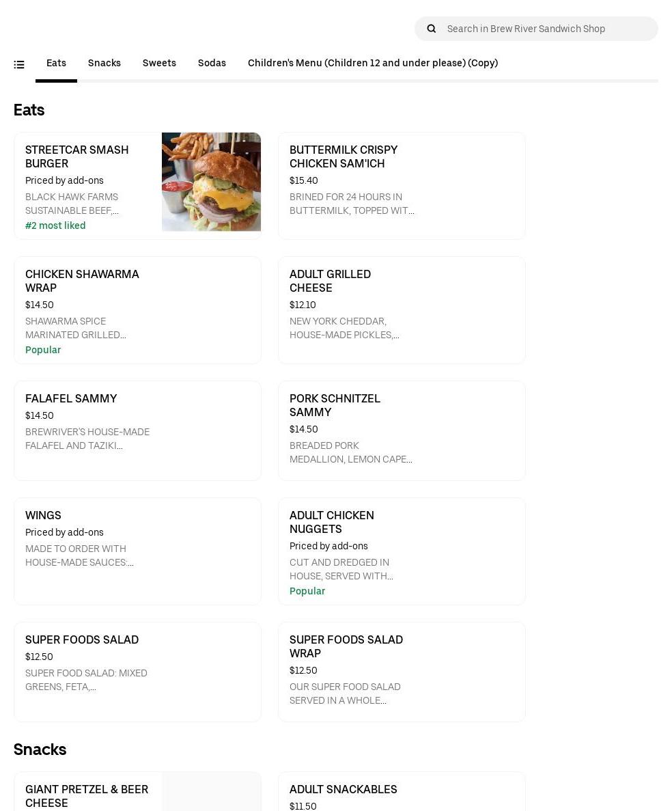
Task: Open the Wings menu item
Action: tap(43, 516)
